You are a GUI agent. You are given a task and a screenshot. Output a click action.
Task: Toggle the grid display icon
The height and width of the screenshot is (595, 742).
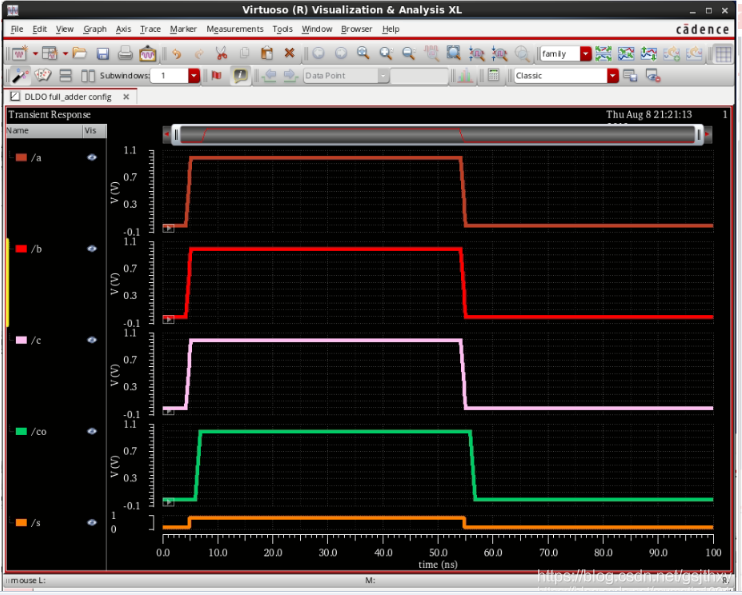pos(723,54)
